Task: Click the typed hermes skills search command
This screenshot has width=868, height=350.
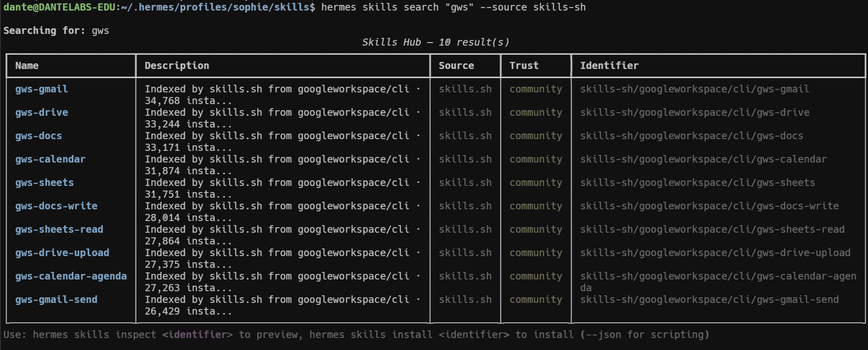Action: [x=453, y=7]
